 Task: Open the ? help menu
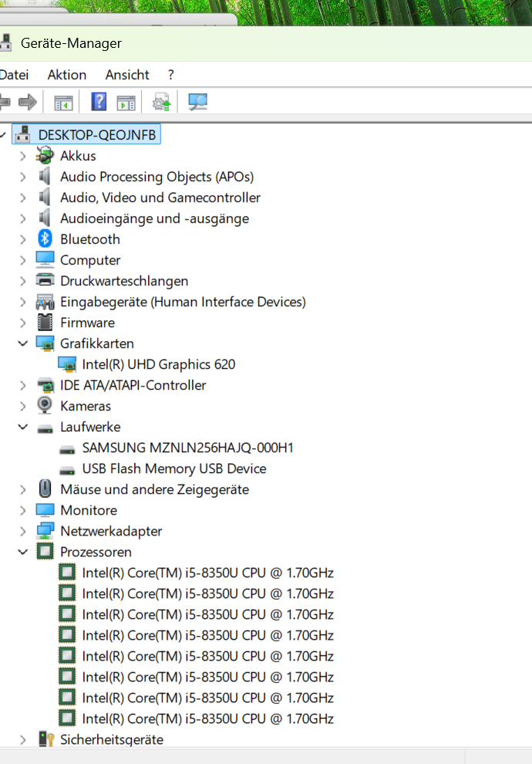point(171,75)
